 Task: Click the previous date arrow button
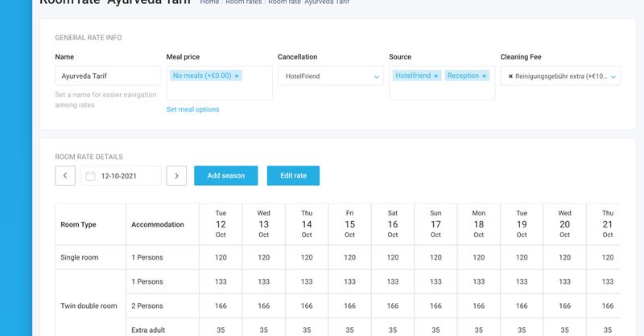point(65,175)
